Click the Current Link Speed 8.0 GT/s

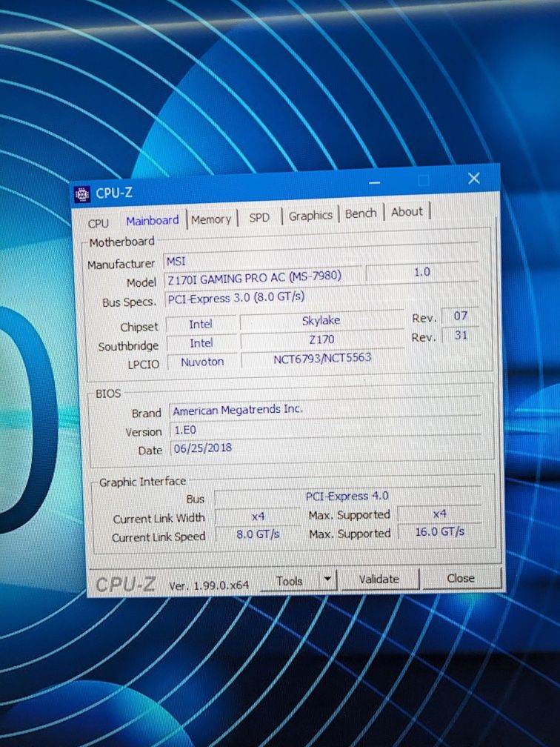(x=258, y=534)
